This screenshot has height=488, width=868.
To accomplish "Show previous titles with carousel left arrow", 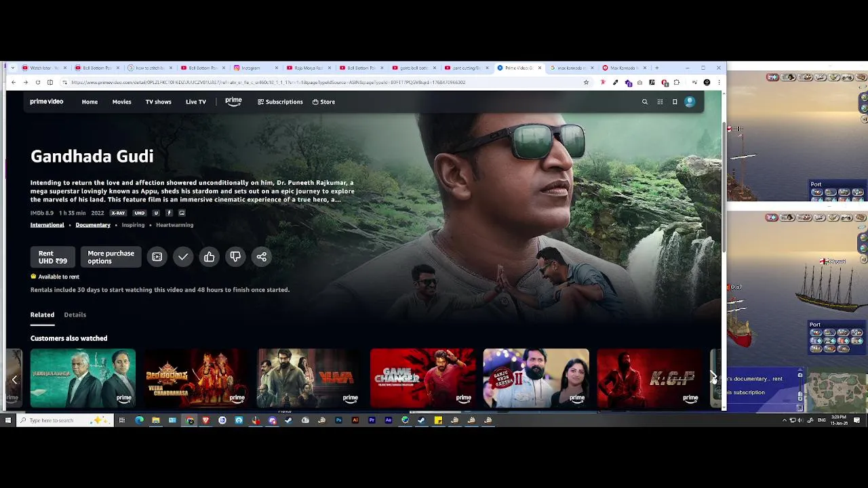I will click(x=14, y=380).
